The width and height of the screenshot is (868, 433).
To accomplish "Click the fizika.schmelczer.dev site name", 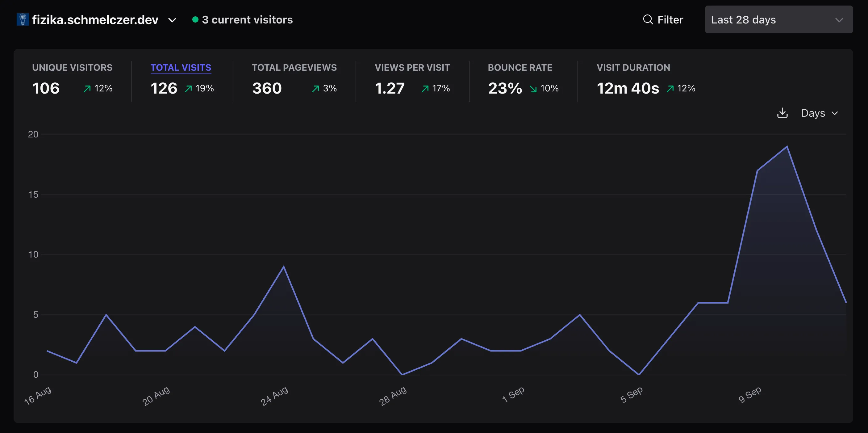I will (x=95, y=19).
